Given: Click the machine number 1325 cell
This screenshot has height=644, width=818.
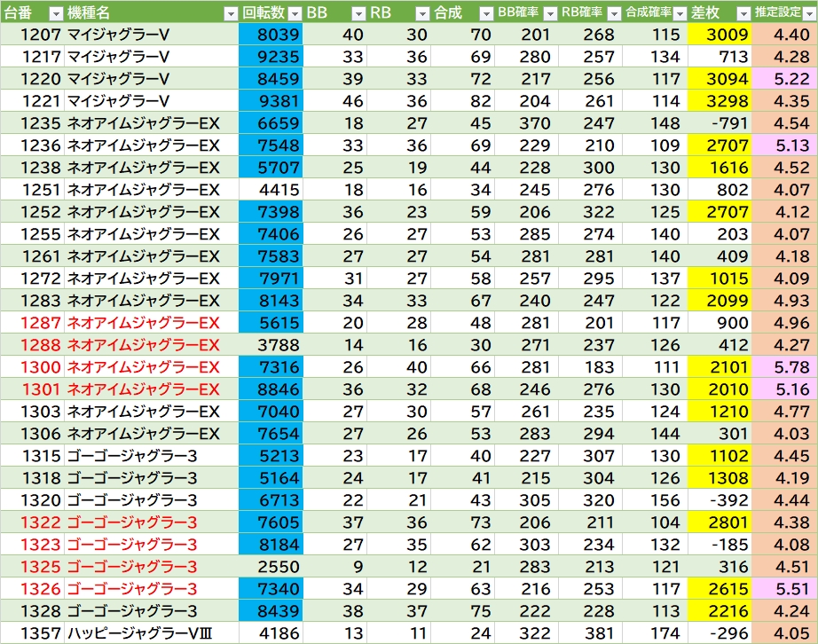Looking at the screenshot, I should pos(32,567).
